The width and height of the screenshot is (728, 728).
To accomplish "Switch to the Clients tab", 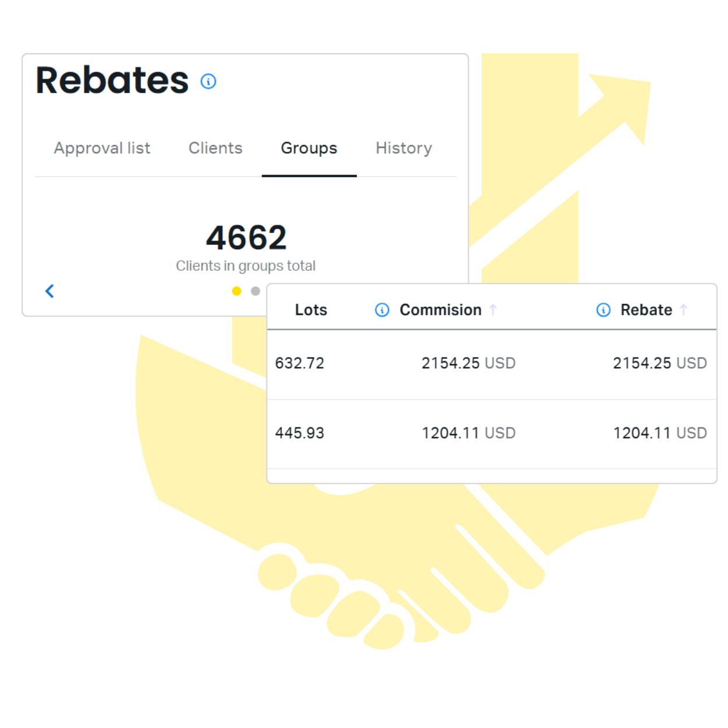I will pyautogui.click(x=215, y=148).
